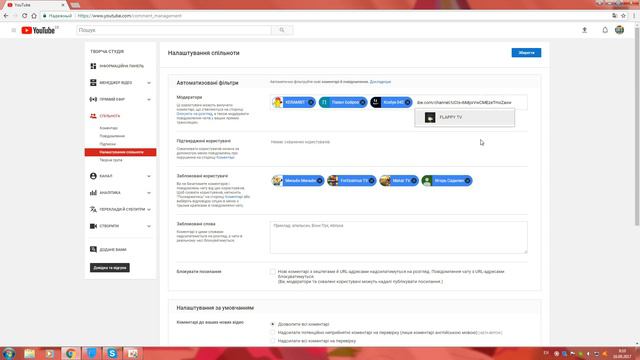Follow the Learn more (Докладніше) link
This screenshot has width=640, height=360.
pos(380,82)
